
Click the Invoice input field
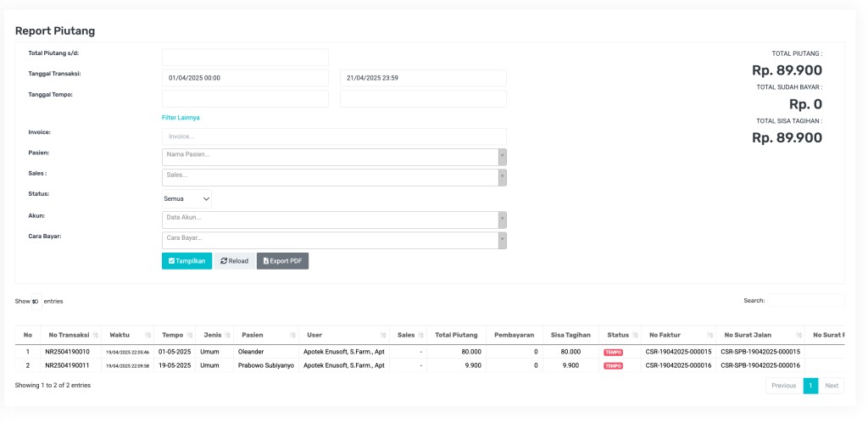tap(334, 136)
